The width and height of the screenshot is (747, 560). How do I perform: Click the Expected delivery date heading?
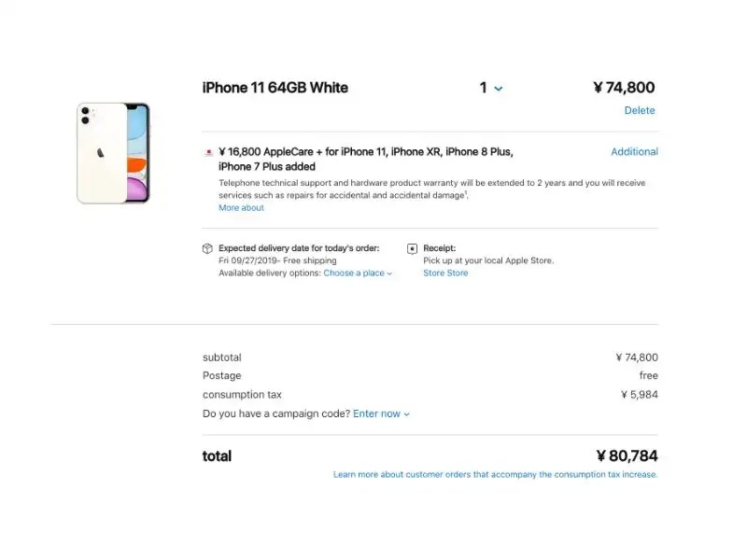299,248
